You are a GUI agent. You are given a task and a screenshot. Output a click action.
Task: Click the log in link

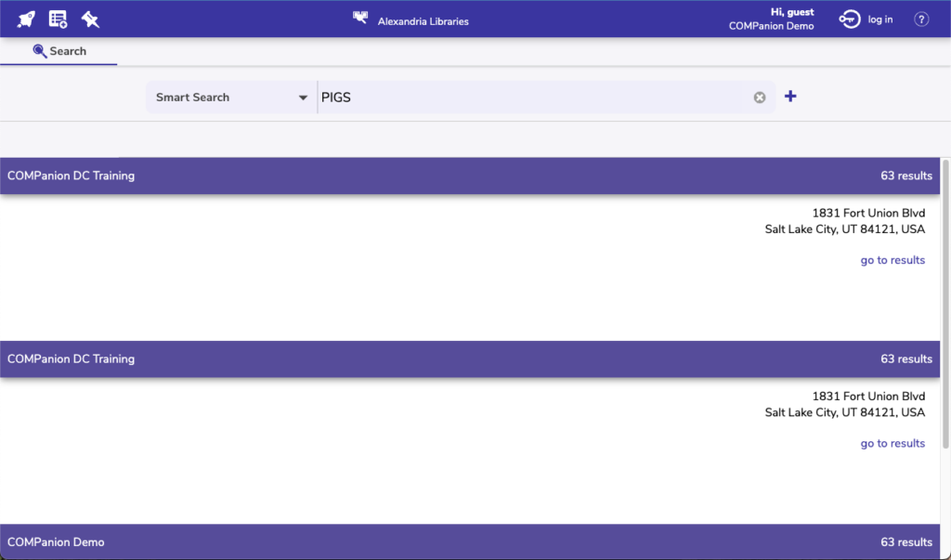[880, 20]
